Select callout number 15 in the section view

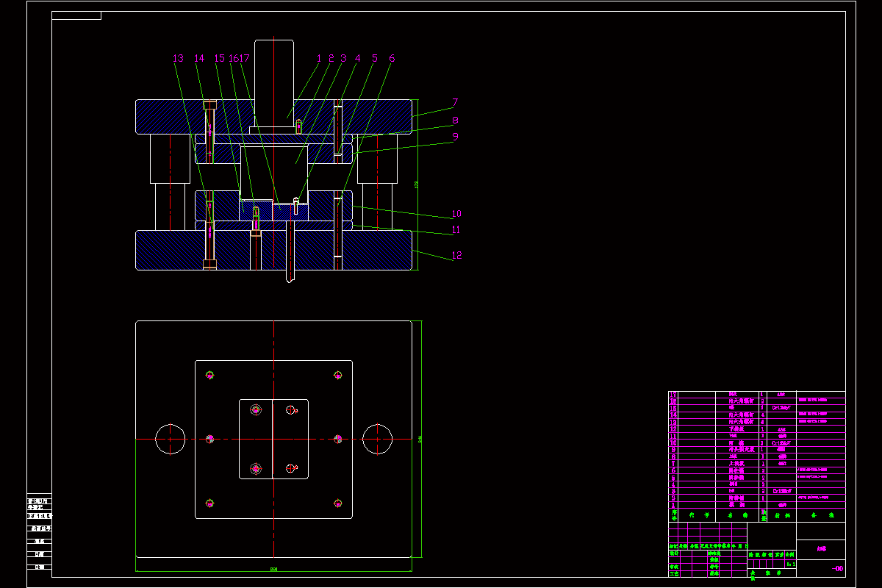pyautogui.click(x=220, y=58)
